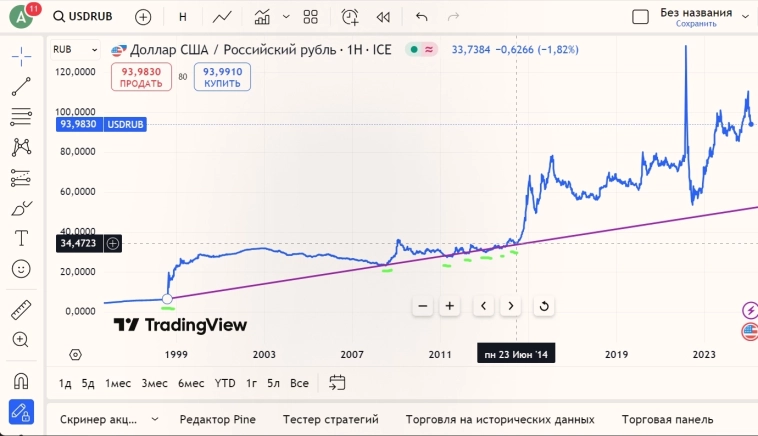Open chart layout grid selector
758x436 pixels.
point(310,17)
